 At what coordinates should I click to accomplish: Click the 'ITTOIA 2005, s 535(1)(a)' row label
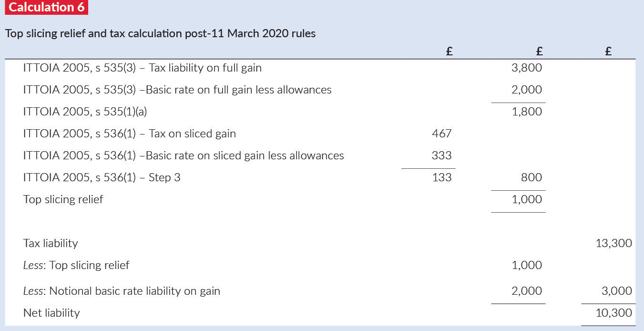(x=83, y=112)
